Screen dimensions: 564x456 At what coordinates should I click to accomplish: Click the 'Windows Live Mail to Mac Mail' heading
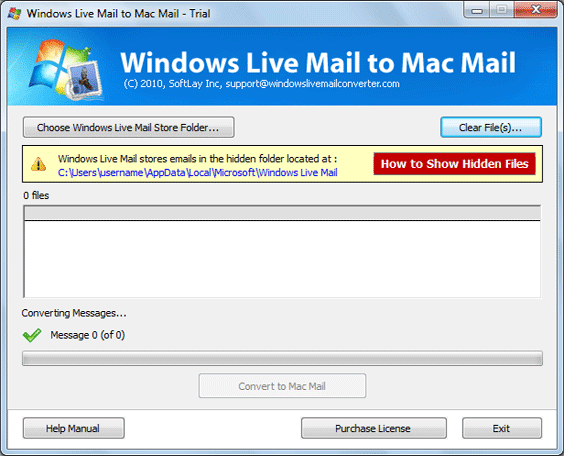[x=318, y=63]
